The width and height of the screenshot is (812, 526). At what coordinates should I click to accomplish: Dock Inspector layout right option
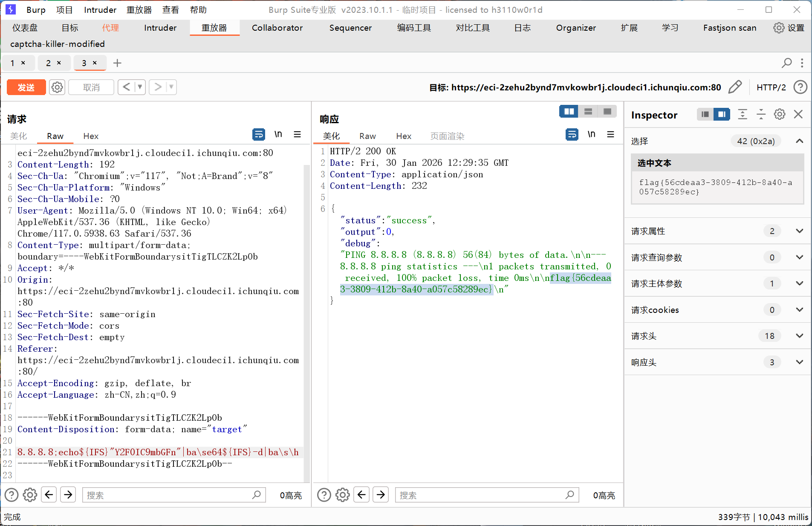click(x=722, y=114)
